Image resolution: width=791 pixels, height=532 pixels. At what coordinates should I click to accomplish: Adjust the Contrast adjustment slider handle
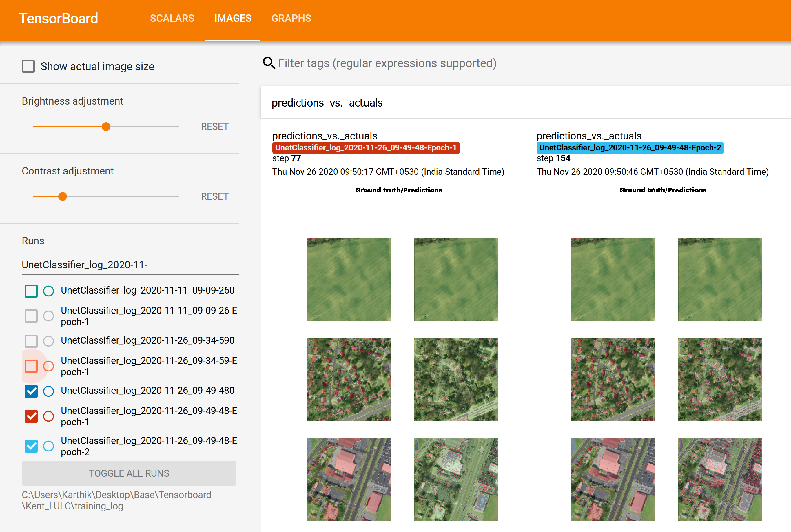[62, 196]
